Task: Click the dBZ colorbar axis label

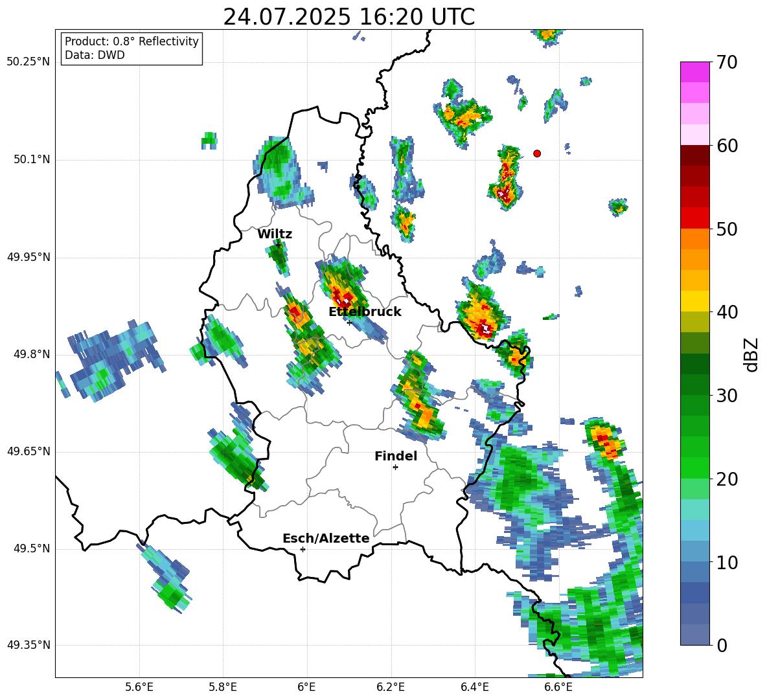Action: [x=752, y=354]
